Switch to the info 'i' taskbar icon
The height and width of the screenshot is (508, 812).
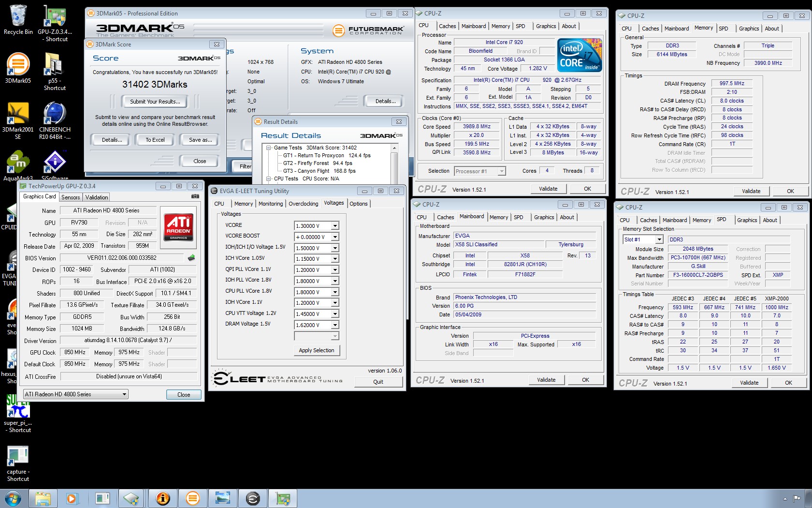(x=163, y=498)
